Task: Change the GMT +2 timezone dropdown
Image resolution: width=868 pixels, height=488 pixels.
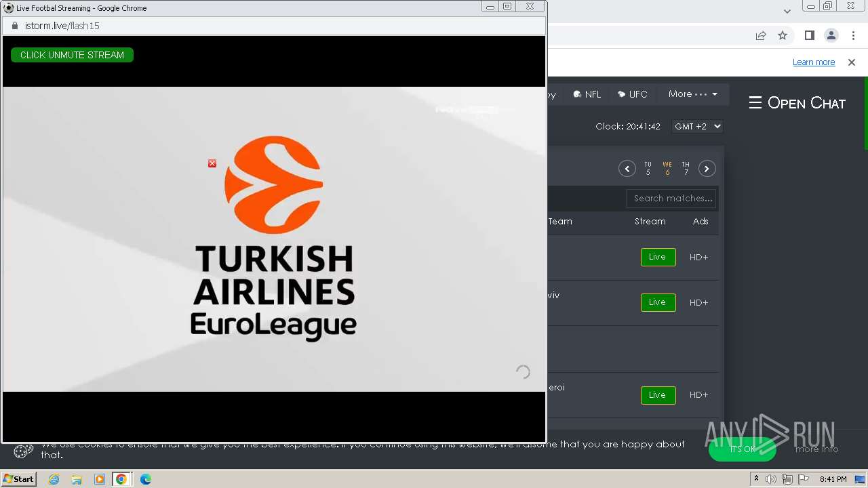Action: (697, 126)
